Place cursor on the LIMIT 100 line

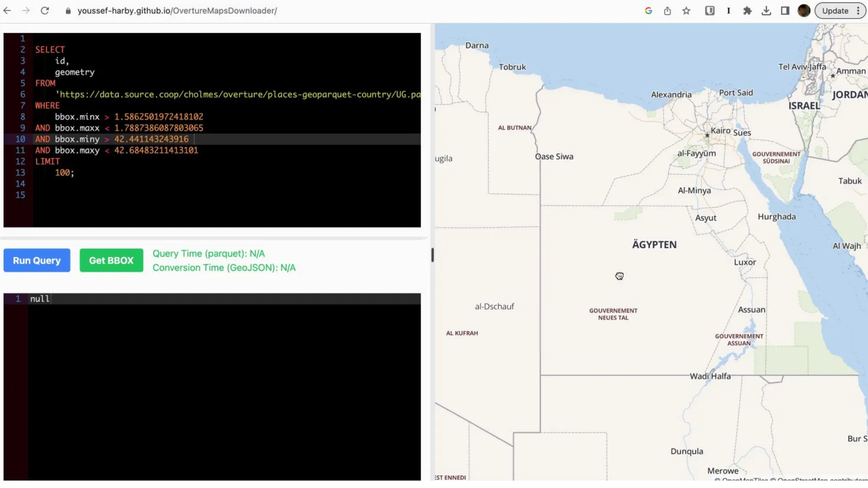tap(64, 173)
